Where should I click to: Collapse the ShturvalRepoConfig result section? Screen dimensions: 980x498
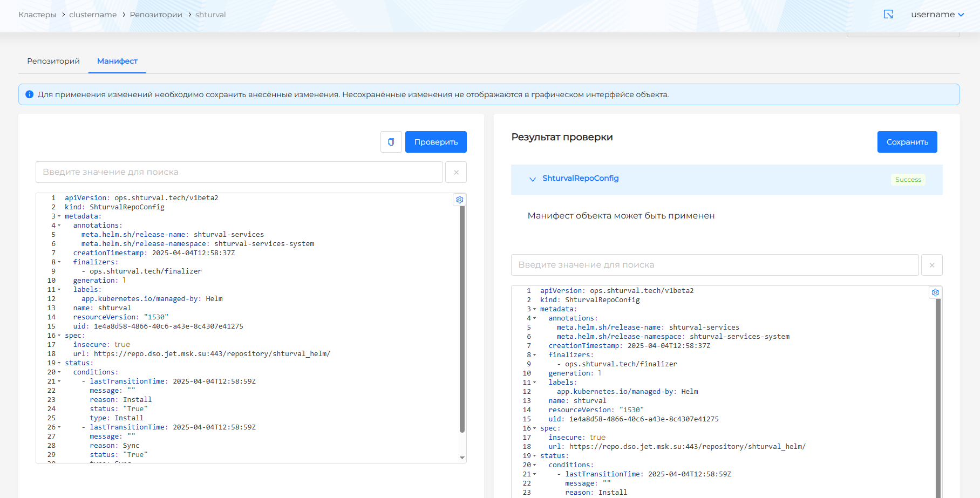(x=533, y=179)
